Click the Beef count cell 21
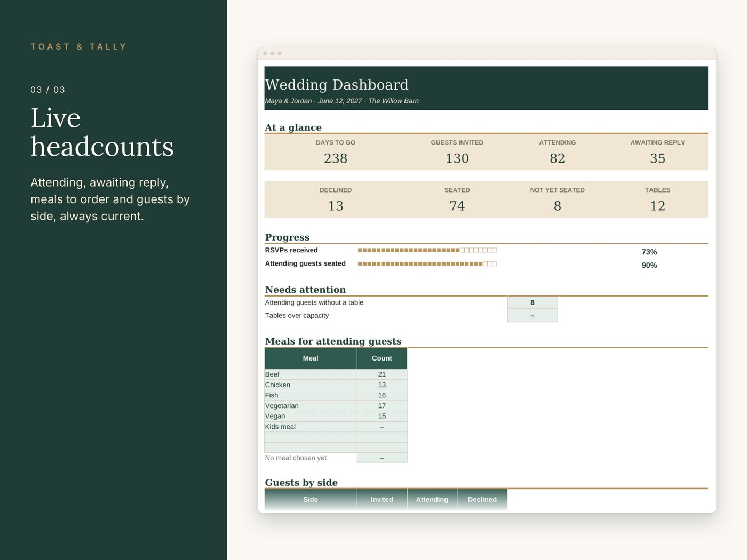This screenshot has width=747, height=560. (382, 374)
